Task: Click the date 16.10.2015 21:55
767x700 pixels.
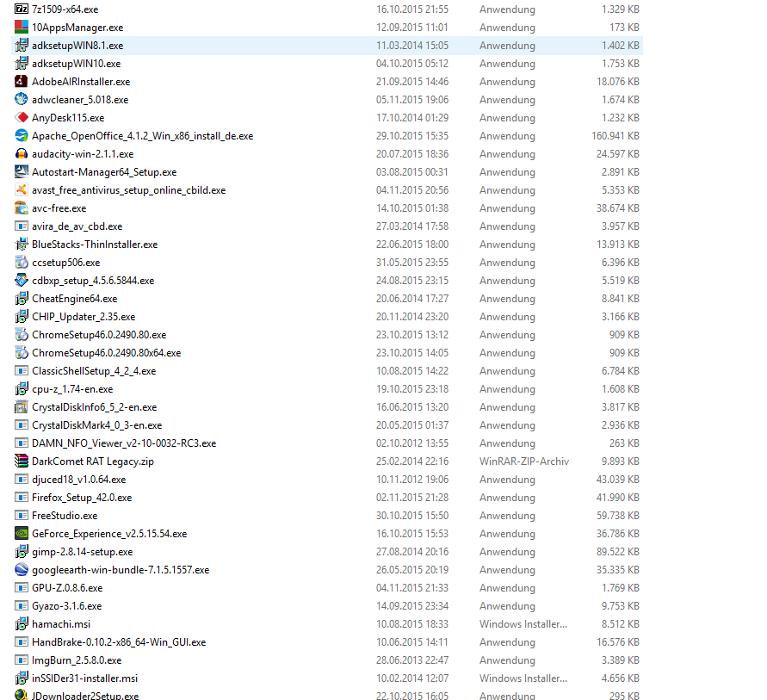Action: pyautogui.click(x=411, y=9)
